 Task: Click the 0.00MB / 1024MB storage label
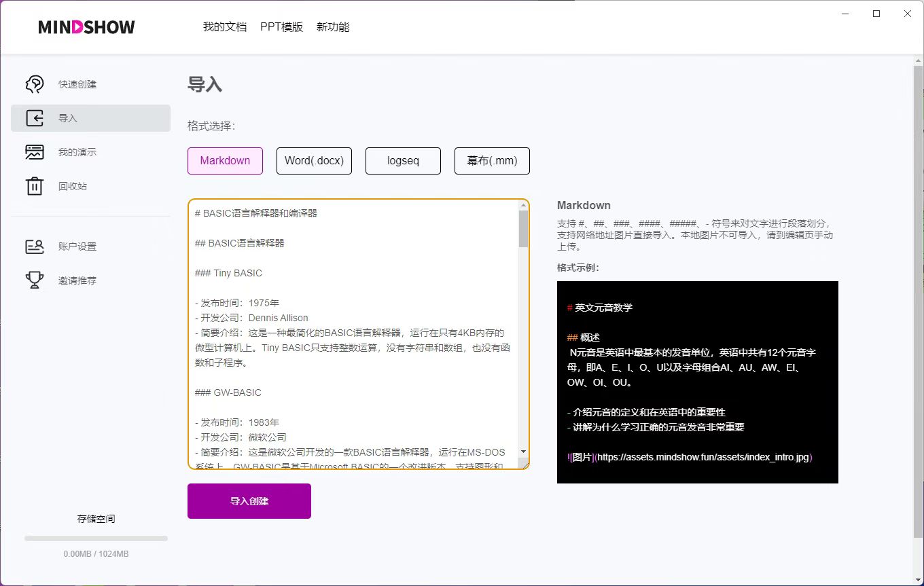pos(95,553)
